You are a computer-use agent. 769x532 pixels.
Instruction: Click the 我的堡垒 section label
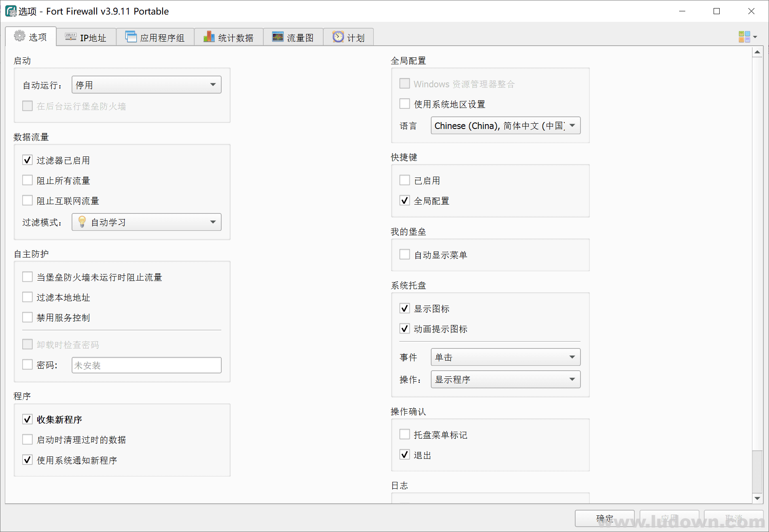(x=408, y=232)
